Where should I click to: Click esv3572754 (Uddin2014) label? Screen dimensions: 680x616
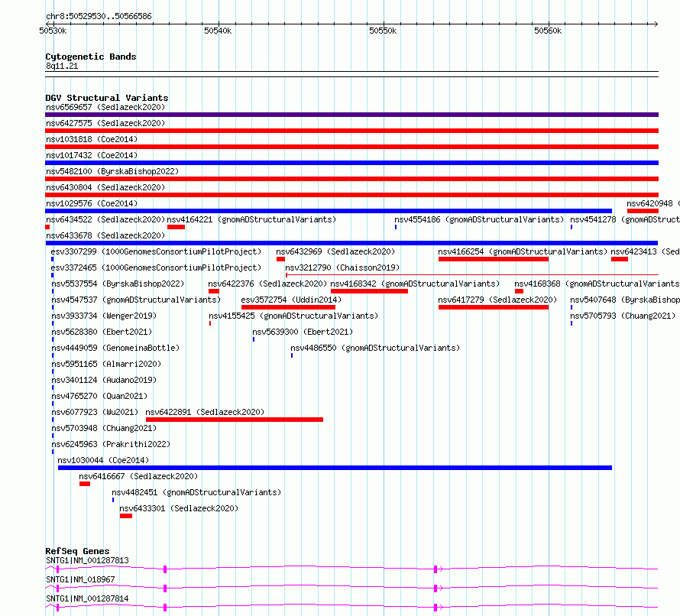click(291, 300)
